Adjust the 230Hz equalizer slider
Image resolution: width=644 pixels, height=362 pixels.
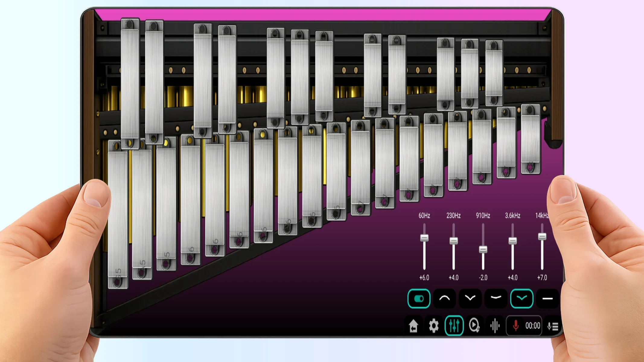[x=454, y=241]
